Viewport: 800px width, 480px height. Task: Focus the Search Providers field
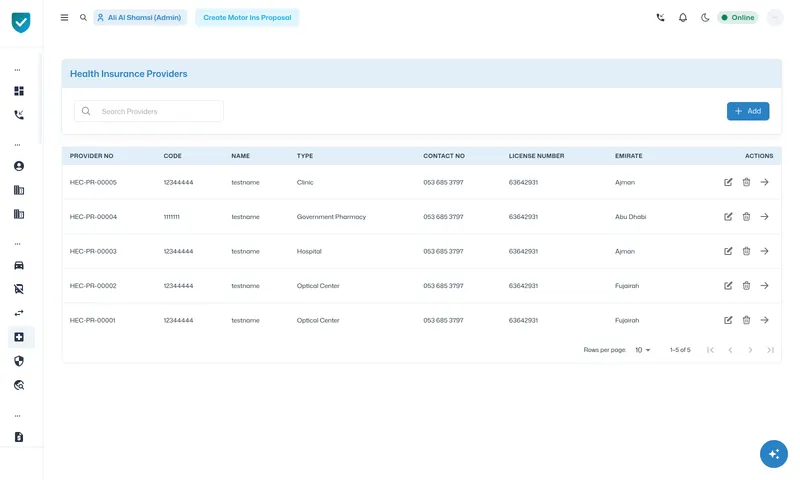[x=148, y=111]
